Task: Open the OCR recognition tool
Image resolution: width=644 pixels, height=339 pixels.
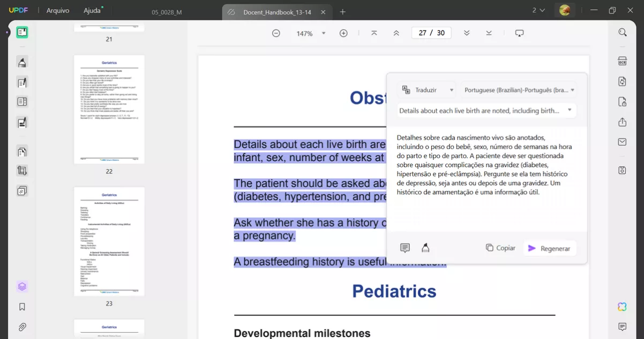Action: (622, 61)
